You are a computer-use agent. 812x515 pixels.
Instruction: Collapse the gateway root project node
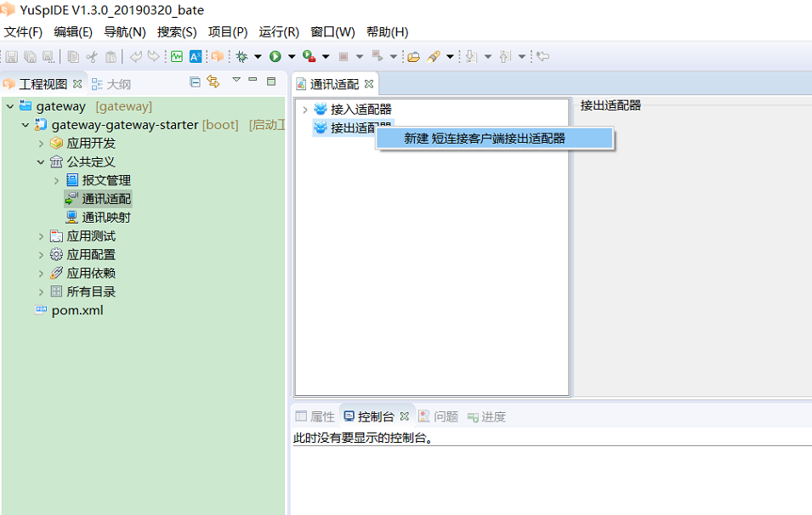[x=10, y=106]
